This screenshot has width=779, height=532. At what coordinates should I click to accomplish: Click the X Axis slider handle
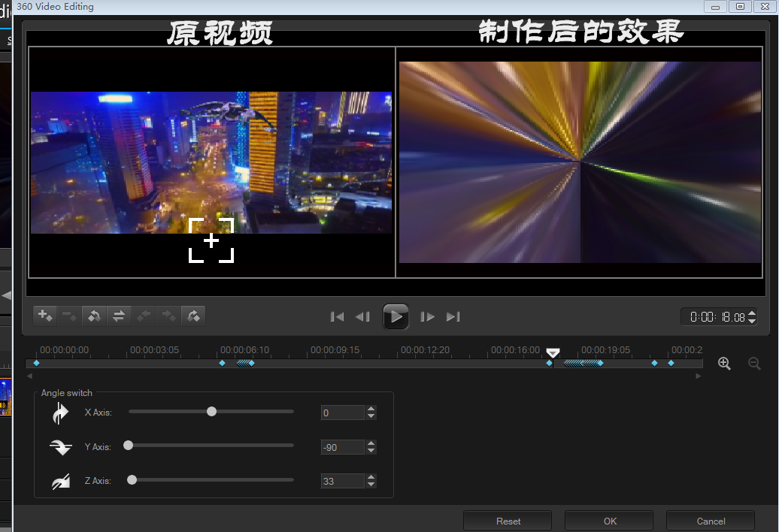211,412
